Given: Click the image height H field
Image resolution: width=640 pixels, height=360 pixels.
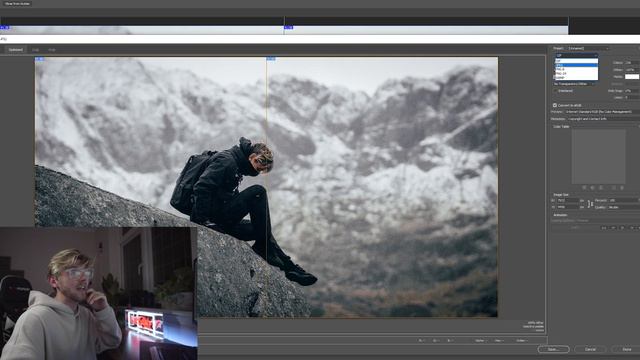Looking at the screenshot, I should [x=568, y=207].
